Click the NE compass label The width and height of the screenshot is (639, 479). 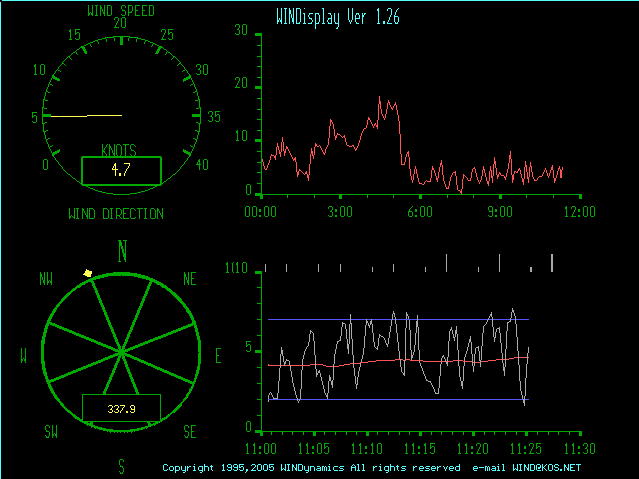tap(190, 279)
